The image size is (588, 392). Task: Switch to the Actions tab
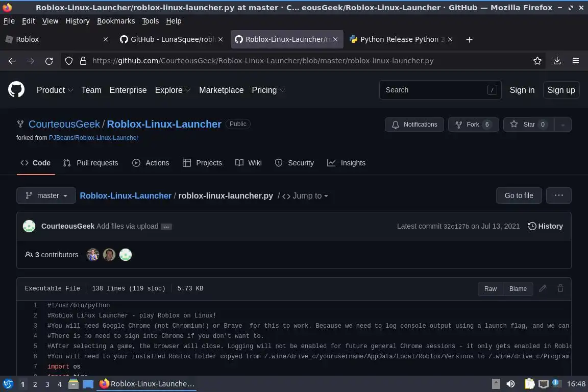coord(151,163)
